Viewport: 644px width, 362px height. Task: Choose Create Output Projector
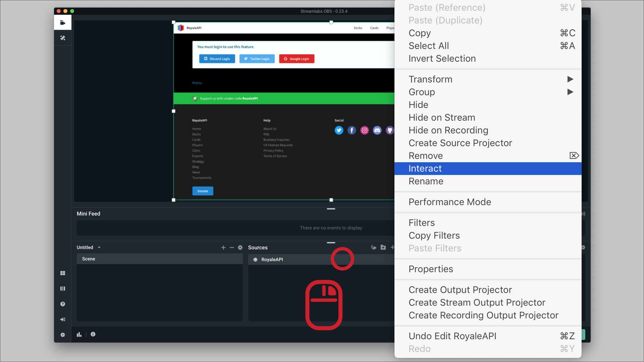pyautogui.click(x=488, y=290)
